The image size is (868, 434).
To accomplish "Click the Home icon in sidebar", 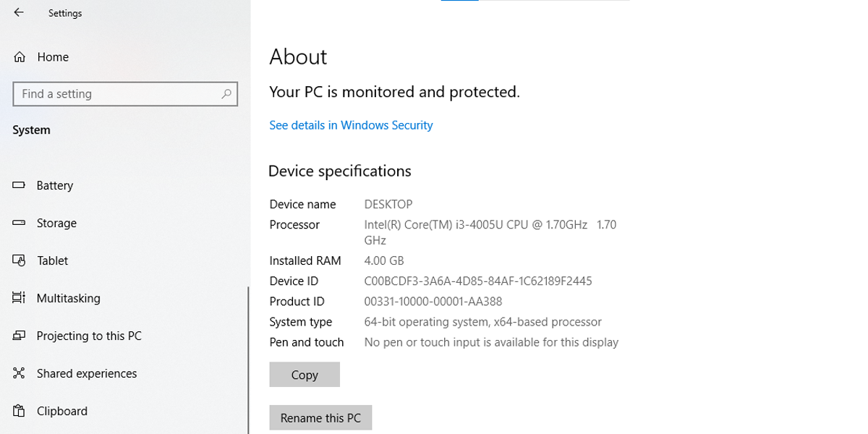I will point(20,57).
